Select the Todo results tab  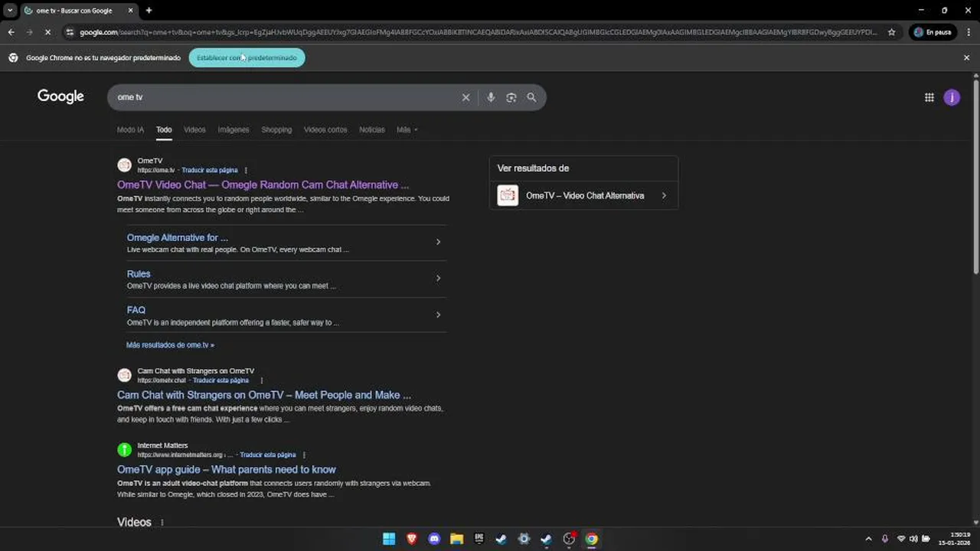(164, 129)
